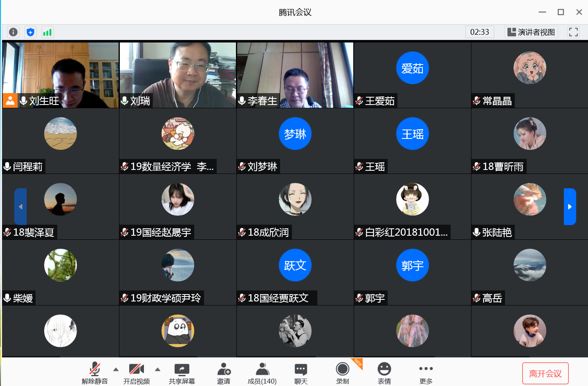The width and height of the screenshot is (588, 386).
Task: Start recording (录制) the meeting
Action: coord(342,373)
